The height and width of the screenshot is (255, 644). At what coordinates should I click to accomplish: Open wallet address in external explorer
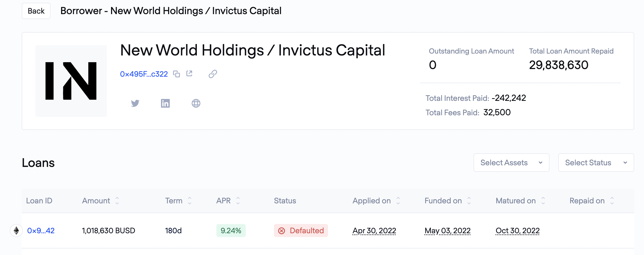point(189,74)
